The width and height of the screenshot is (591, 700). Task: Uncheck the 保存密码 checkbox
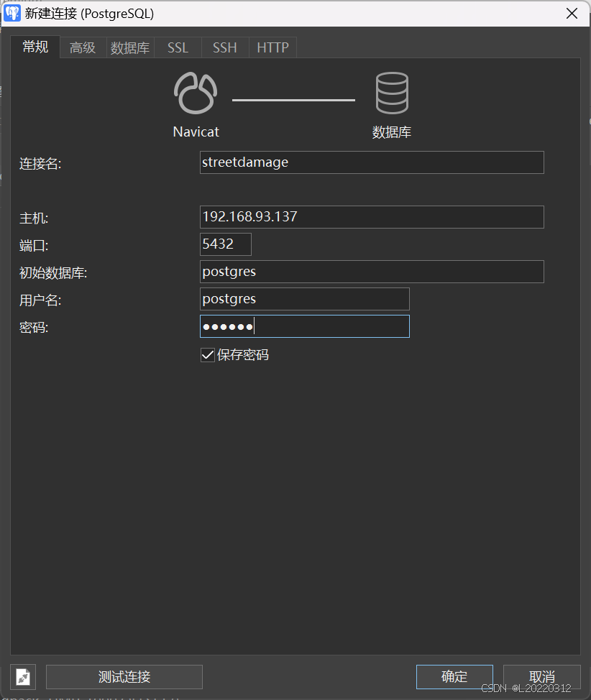[207, 354]
